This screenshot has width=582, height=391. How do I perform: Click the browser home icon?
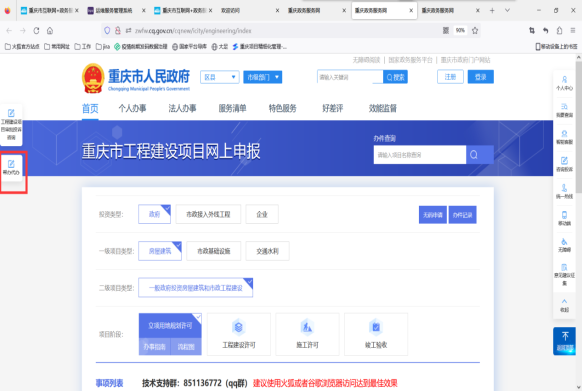pos(50,31)
